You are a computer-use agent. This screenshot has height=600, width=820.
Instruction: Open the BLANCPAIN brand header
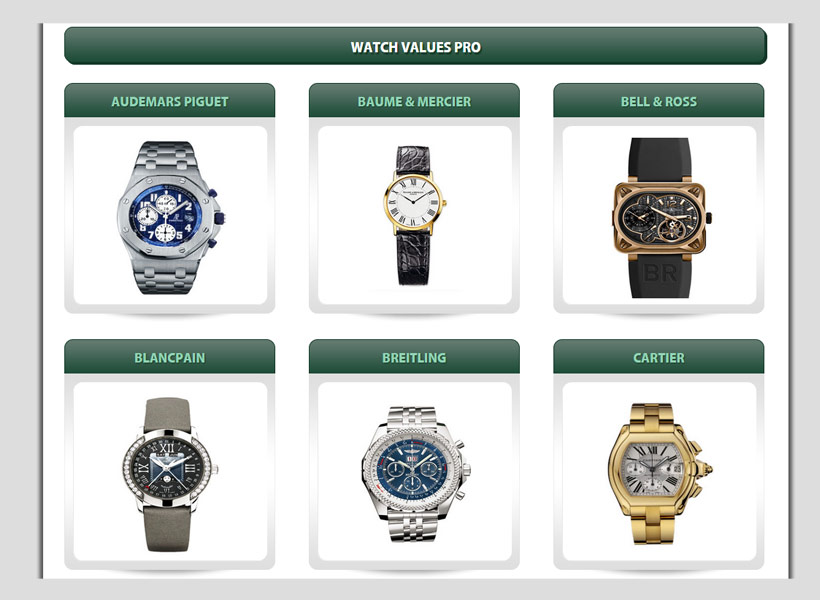pyautogui.click(x=169, y=357)
